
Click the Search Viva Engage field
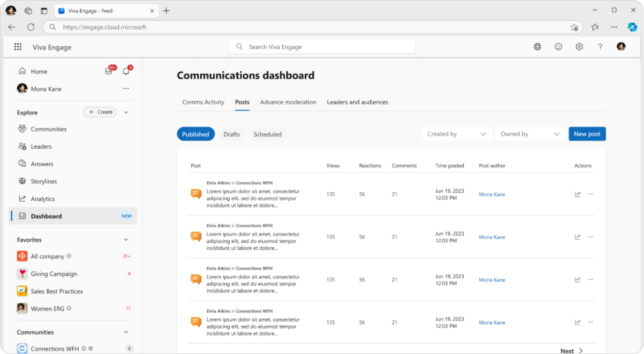tap(322, 47)
